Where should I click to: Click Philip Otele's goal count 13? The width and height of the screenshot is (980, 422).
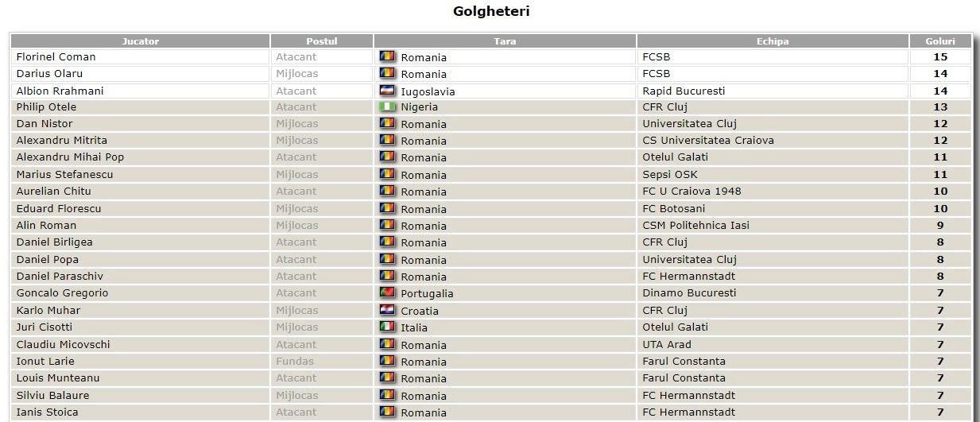[940, 106]
